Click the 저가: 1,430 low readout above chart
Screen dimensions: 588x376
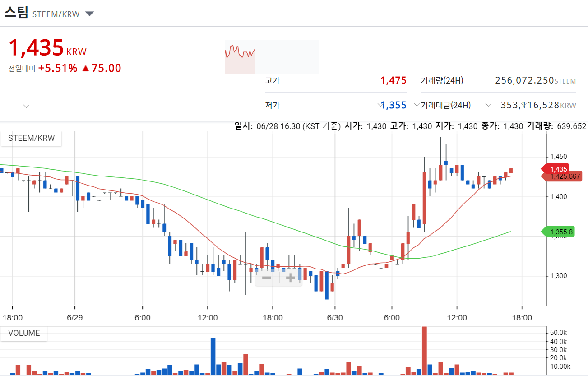pos(457,126)
